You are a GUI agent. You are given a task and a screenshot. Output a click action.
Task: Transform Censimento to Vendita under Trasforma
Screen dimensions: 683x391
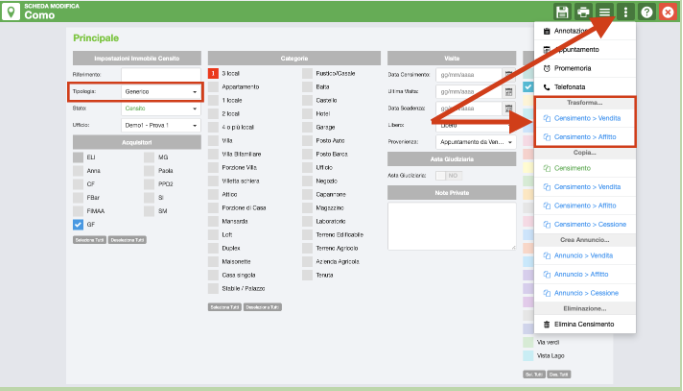click(x=585, y=118)
